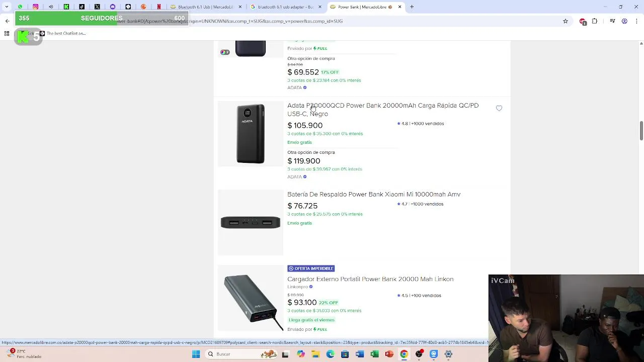Click the taskbar Buscar search box

[x=242, y=354]
